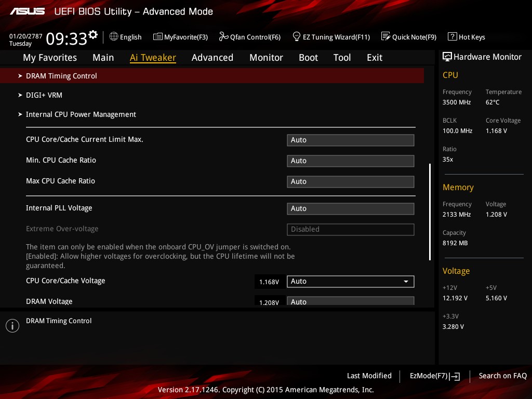Click the Min. CPU Cache Ratio label
The image size is (532, 399).
[x=61, y=160]
